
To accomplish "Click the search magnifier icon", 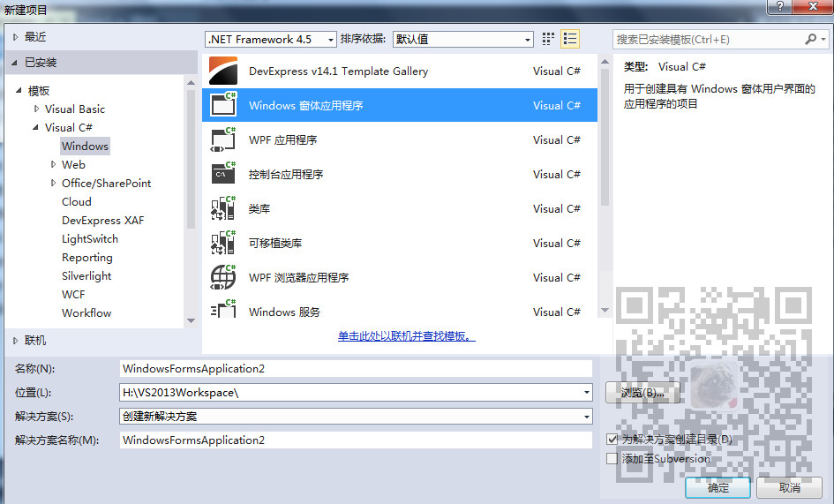I will coord(810,39).
